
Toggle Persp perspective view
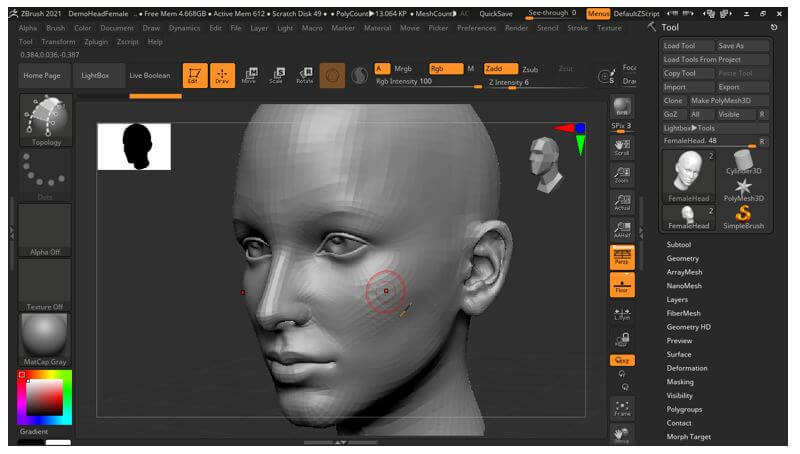[x=622, y=257]
